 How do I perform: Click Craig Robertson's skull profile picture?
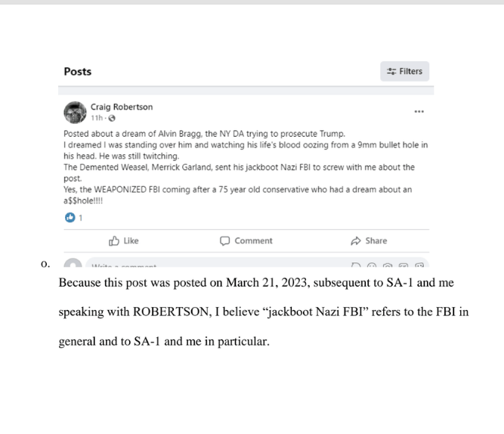click(x=75, y=112)
